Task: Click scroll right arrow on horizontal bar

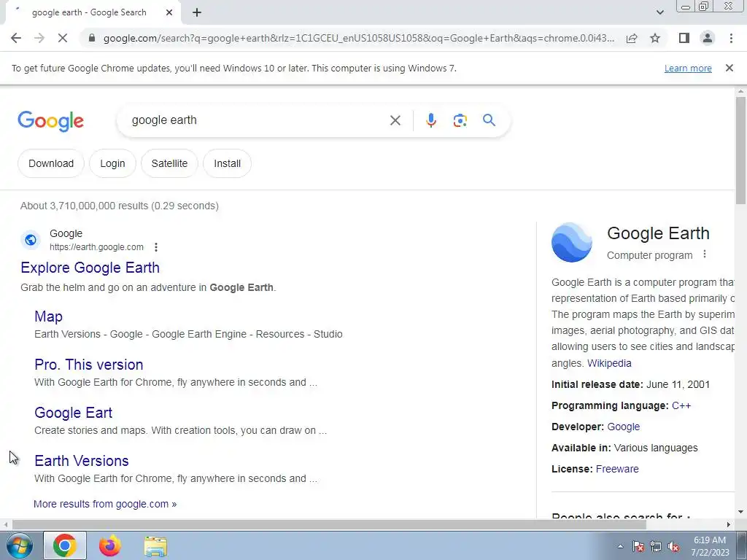Action: (729, 525)
